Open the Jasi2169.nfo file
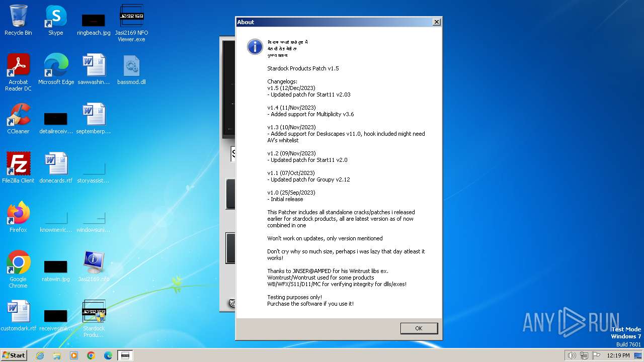The width and height of the screenshot is (644, 362). (94, 266)
